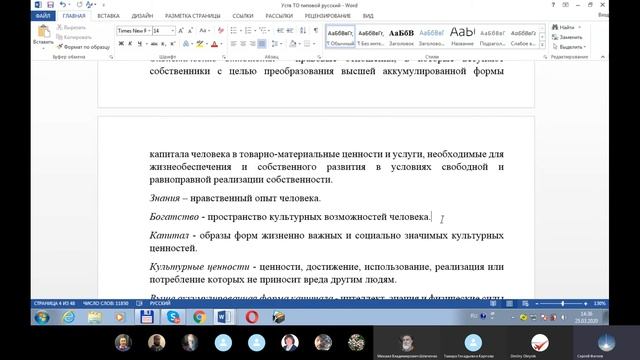Click the Save icon in quick access toolbar
Image resolution: width=640 pixels, height=360 pixels.
50,5
